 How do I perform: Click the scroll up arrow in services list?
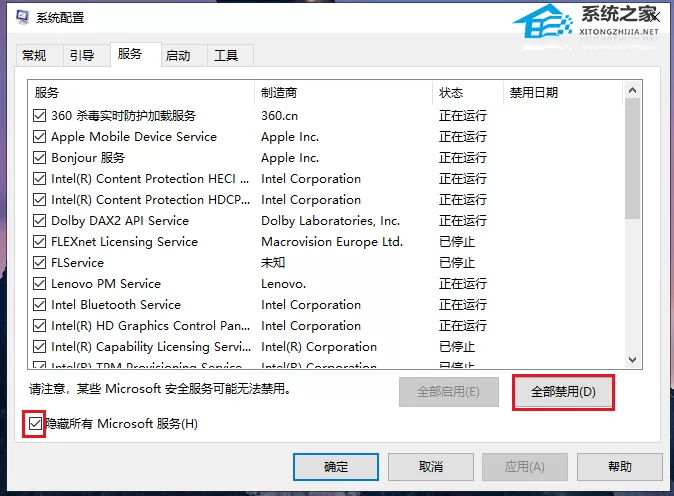click(632, 90)
